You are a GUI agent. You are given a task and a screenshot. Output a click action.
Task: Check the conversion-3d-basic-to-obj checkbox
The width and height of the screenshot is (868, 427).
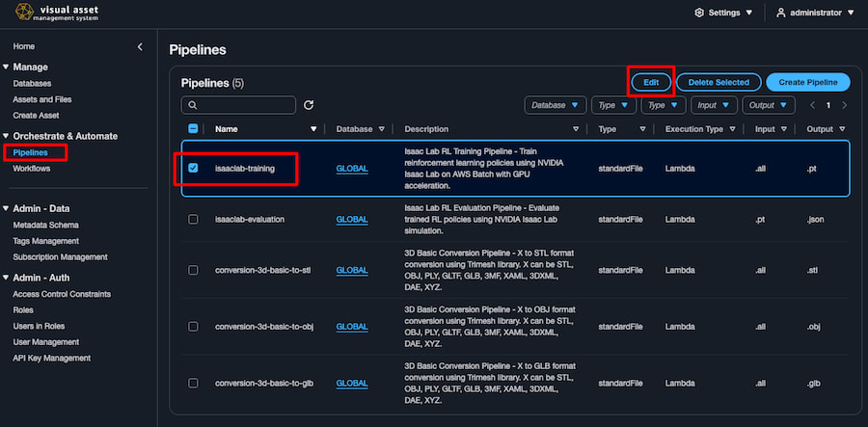point(193,327)
